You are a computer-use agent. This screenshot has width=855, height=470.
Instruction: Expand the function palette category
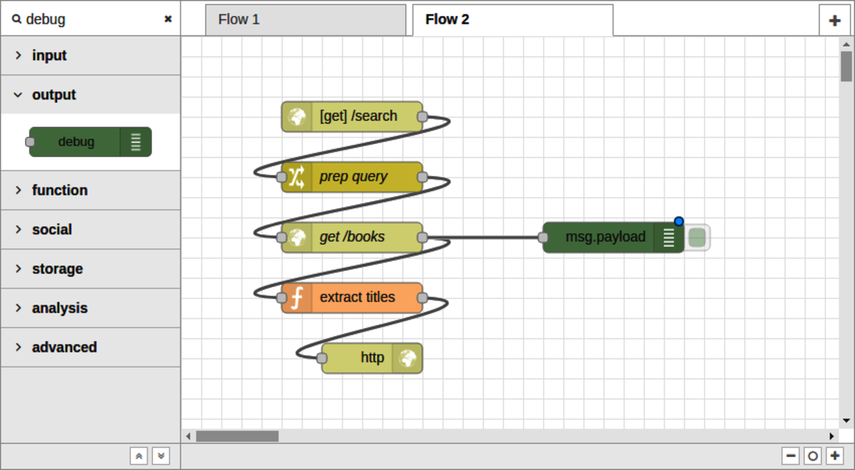pyautogui.click(x=90, y=190)
